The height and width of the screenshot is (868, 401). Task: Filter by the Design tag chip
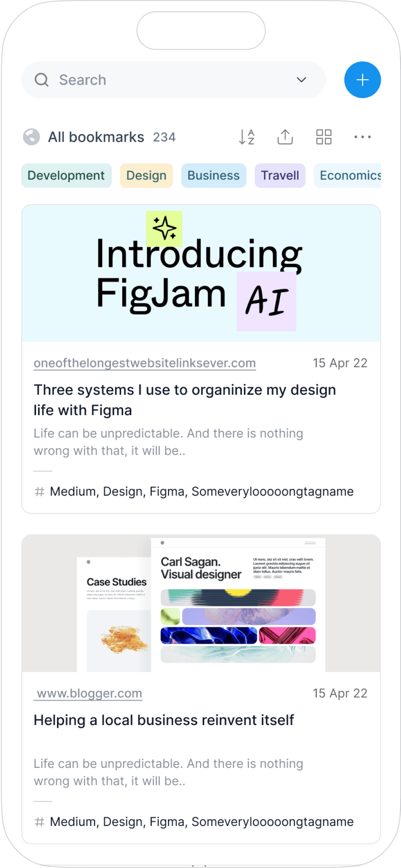pyautogui.click(x=146, y=175)
